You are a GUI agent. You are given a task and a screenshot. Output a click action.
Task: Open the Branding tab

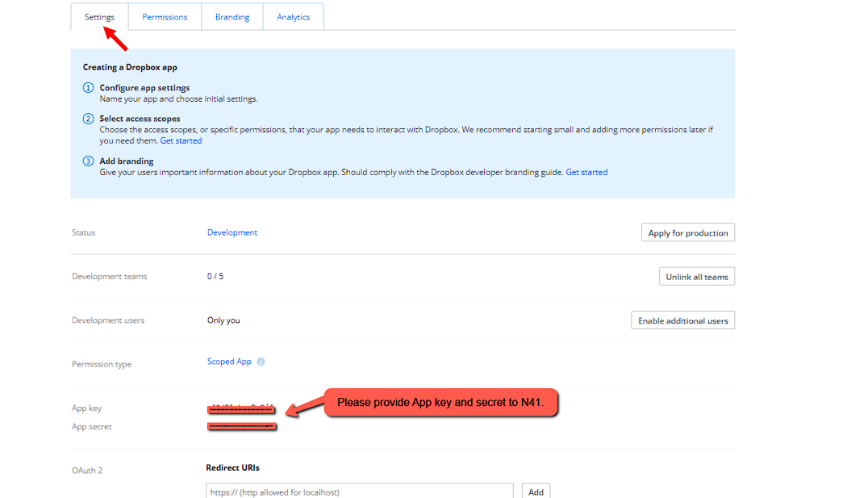232,17
